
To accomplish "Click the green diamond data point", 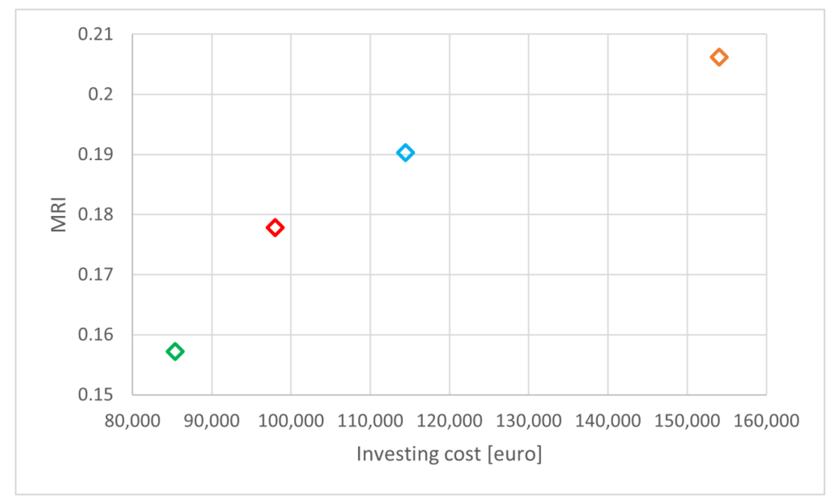I will (175, 352).
